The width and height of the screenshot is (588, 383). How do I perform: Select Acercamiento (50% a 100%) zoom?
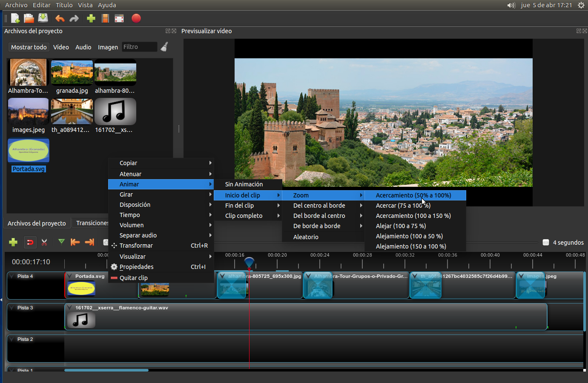pyautogui.click(x=415, y=195)
